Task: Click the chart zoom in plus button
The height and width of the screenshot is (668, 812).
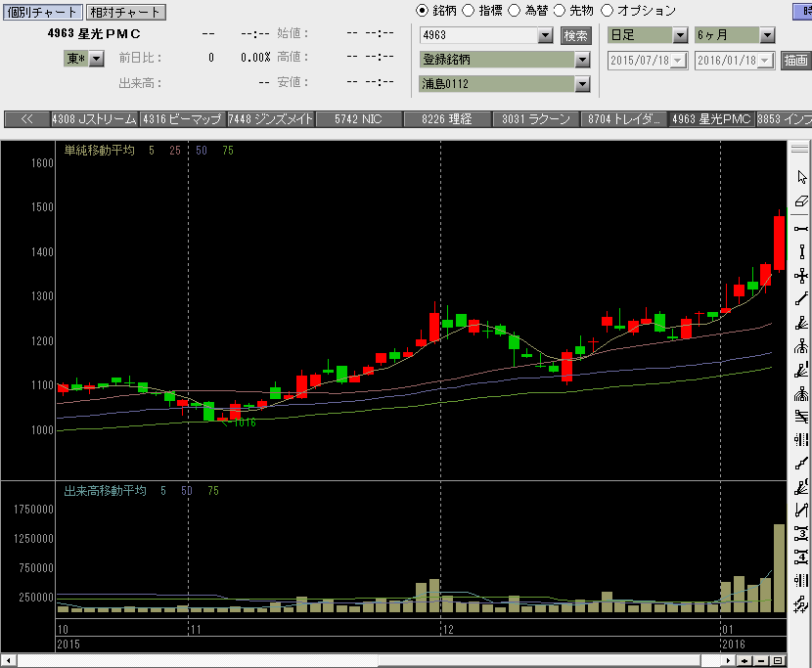Action: [744, 661]
